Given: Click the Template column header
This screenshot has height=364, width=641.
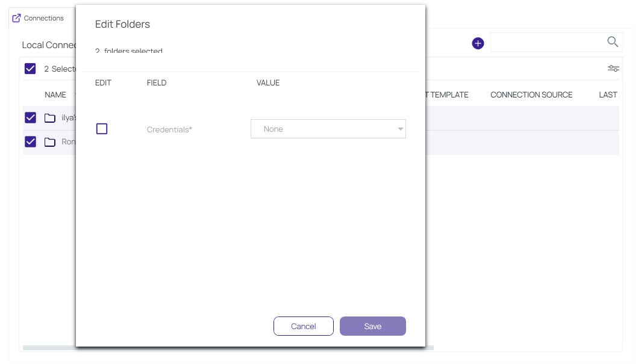Looking at the screenshot, I should click(449, 95).
